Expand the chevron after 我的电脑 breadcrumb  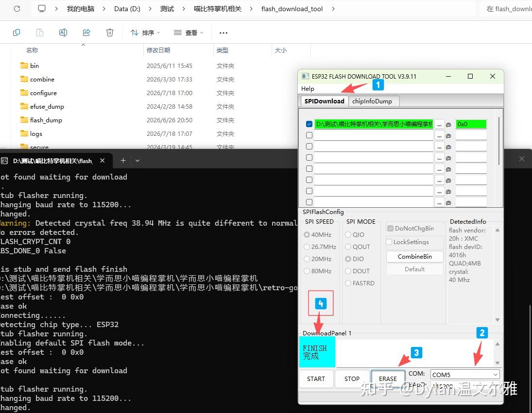104,9
